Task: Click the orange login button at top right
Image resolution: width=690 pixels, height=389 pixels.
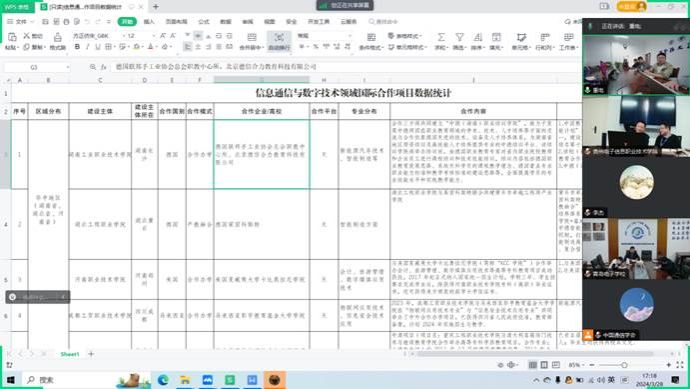Action: coord(632,6)
